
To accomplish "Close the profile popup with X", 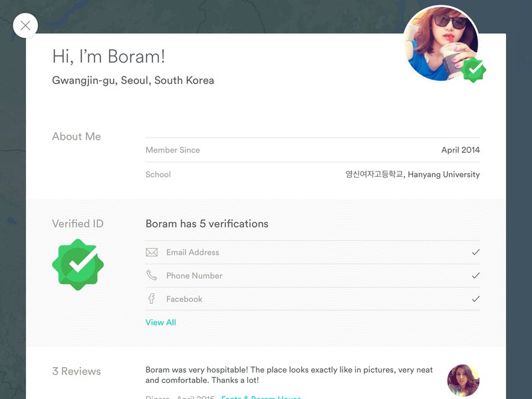I will tap(25, 25).
